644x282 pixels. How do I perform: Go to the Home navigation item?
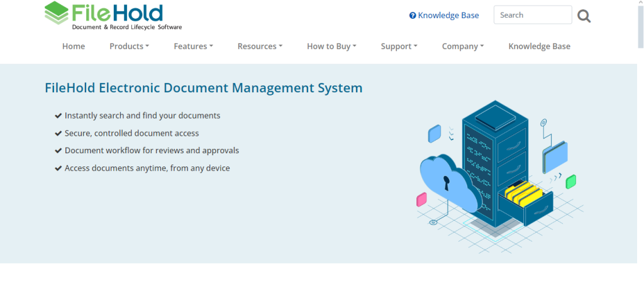[74, 46]
